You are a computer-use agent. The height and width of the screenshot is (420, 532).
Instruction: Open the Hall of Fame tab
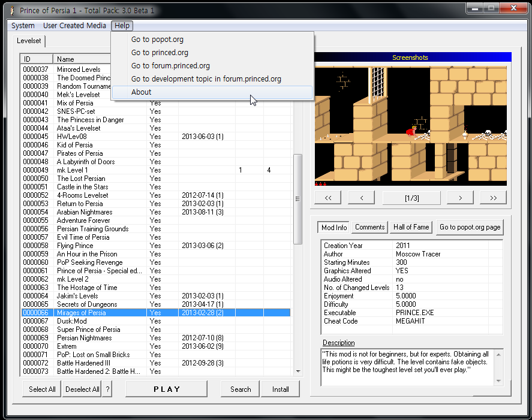tap(411, 227)
